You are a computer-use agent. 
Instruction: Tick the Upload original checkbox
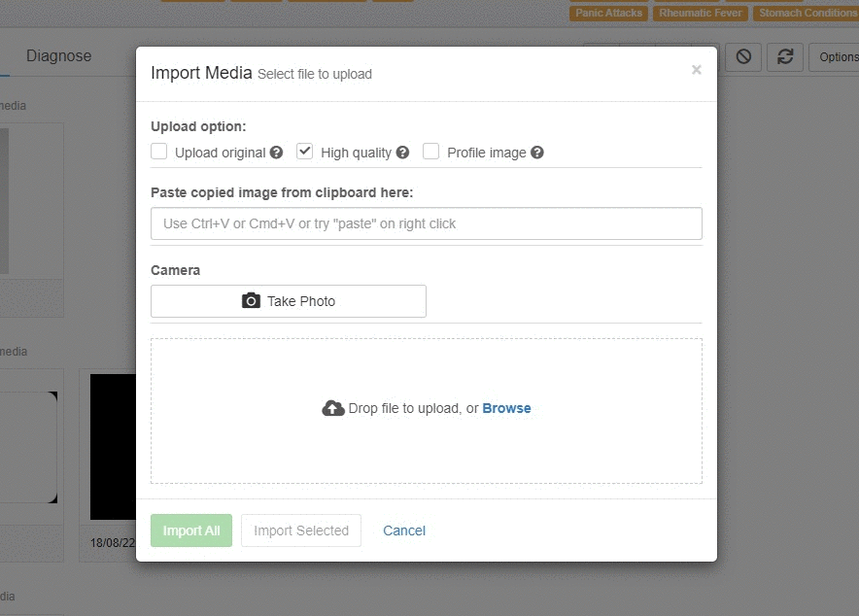158,152
